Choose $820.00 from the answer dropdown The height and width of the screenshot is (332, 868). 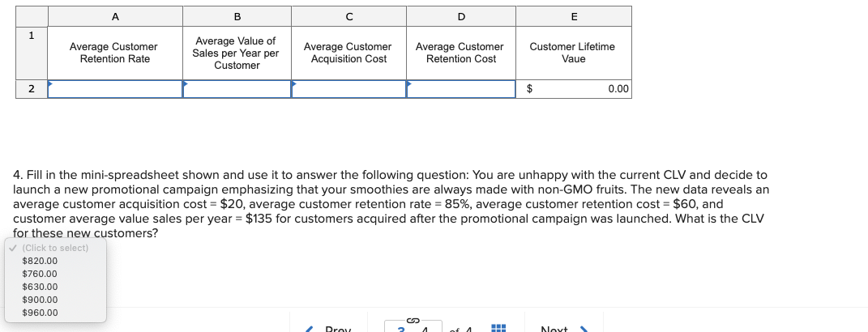point(40,261)
